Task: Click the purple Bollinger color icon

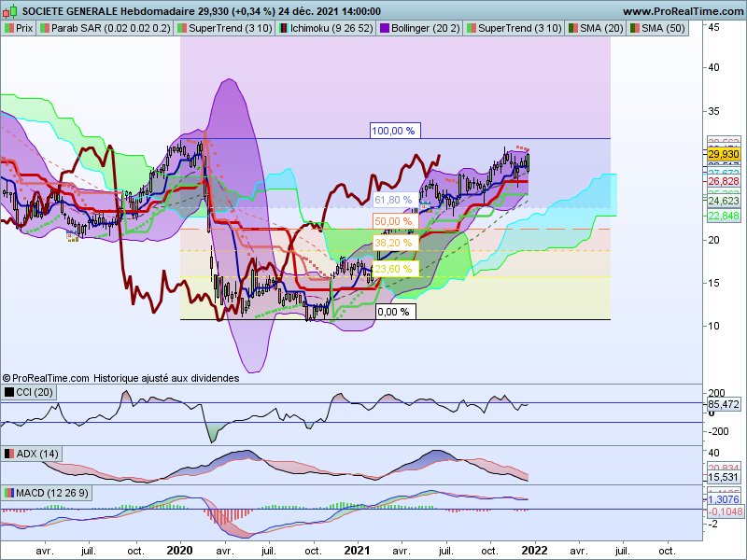Action: click(x=385, y=29)
